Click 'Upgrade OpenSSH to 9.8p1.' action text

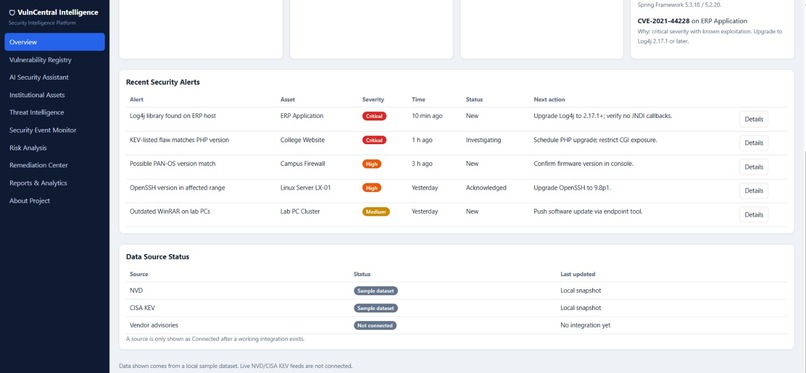pos(572,188)
